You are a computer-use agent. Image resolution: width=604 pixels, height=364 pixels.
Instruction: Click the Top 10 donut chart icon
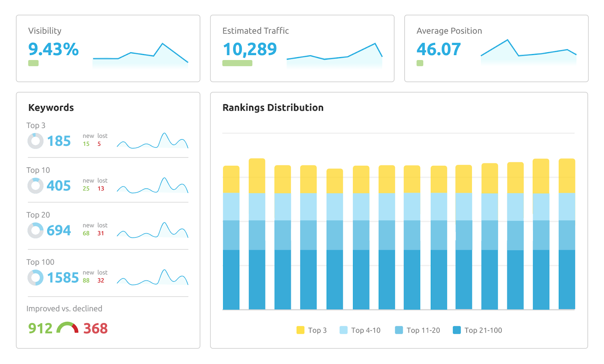click(x=35, y=186)
